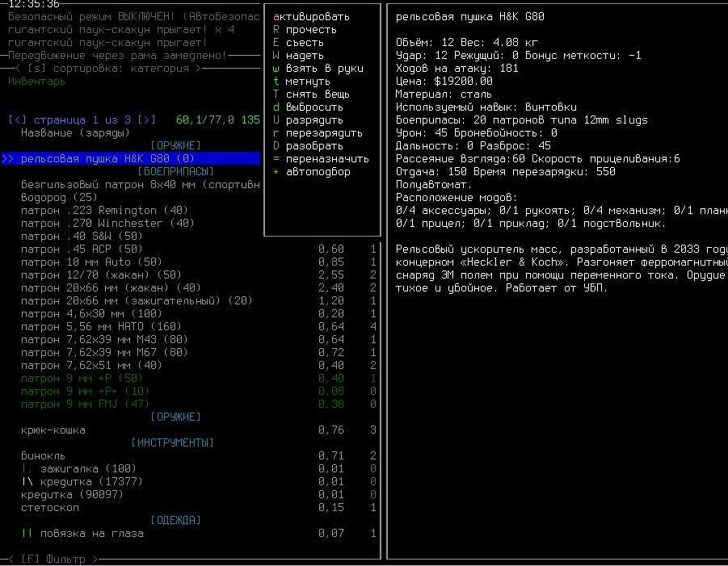Select 'взять в руки' action
The width and height of the screenshot is (728, 566).
point(318,69)
